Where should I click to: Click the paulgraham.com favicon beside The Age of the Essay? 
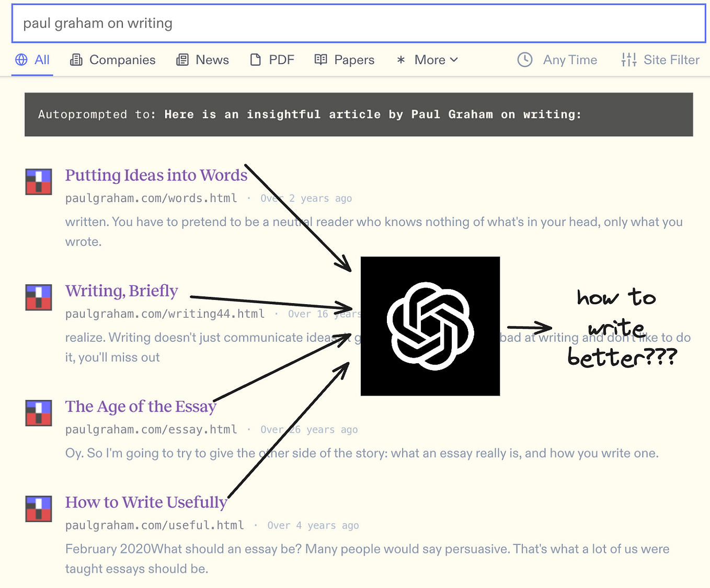click(x=38, y=413)
